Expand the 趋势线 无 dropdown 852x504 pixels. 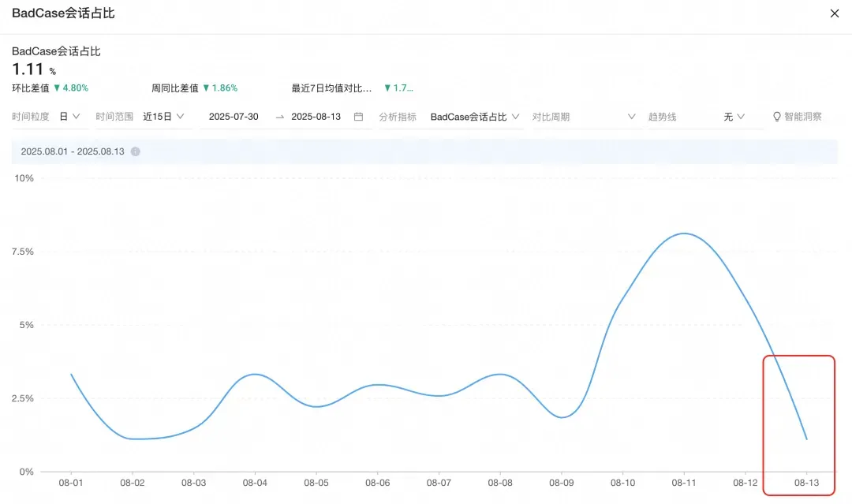click(x=734, y=117)
